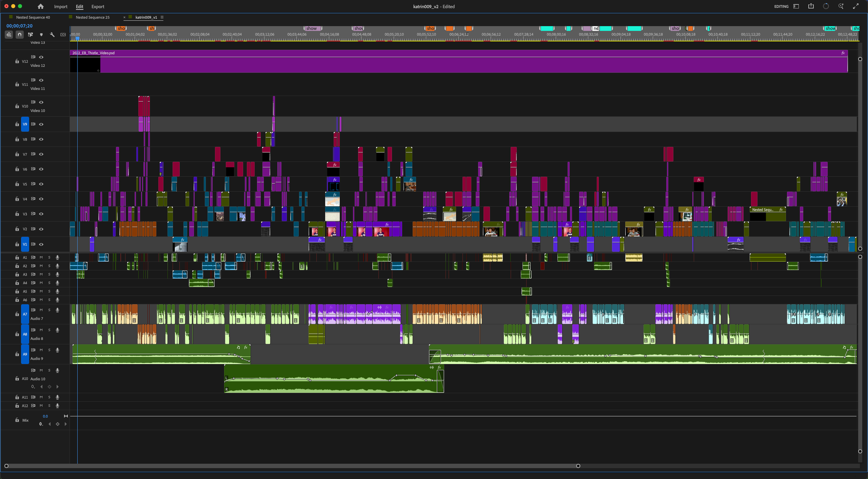
Task: Open the Workspaces dropdown icon
Action: (x=796, y=6)
